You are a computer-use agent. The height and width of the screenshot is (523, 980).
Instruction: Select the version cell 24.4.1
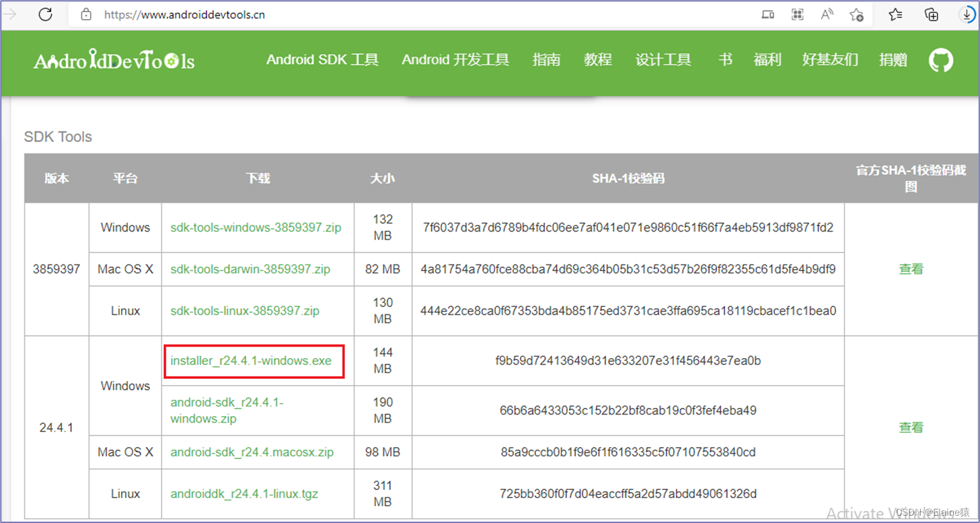click(56, 427)
